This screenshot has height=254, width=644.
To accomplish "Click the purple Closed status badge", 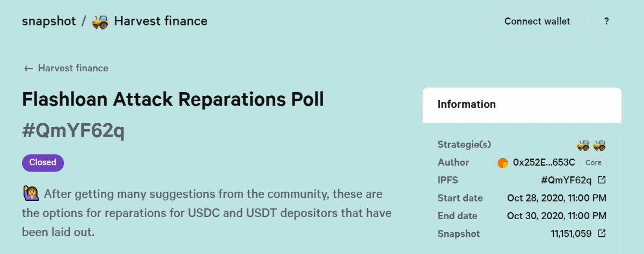I will pyautogui.click(x=43, y=162).
